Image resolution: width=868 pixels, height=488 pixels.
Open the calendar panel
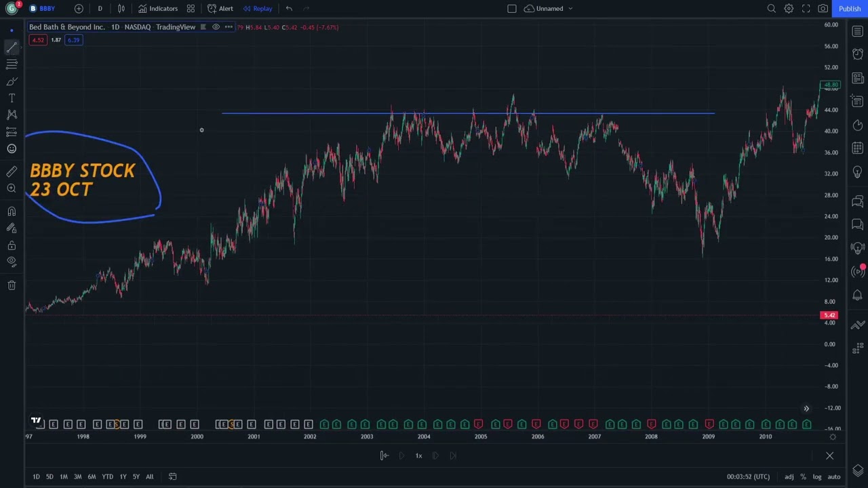pyautogui.click(x=858, y=148)
